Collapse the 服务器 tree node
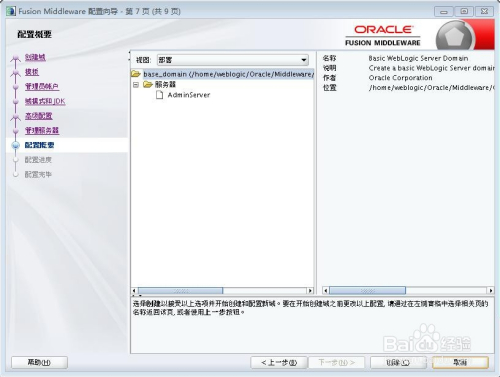 pos(136,85)
